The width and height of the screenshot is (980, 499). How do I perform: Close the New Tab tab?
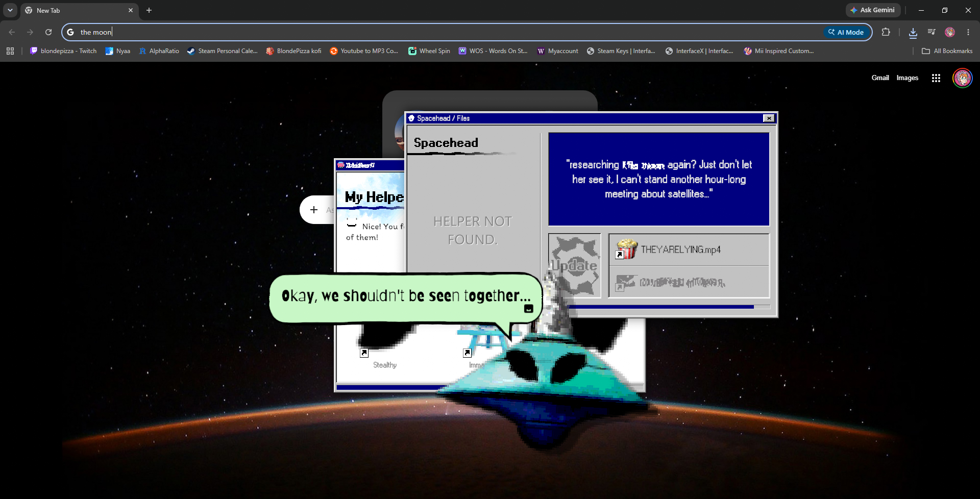pos(131,10)
